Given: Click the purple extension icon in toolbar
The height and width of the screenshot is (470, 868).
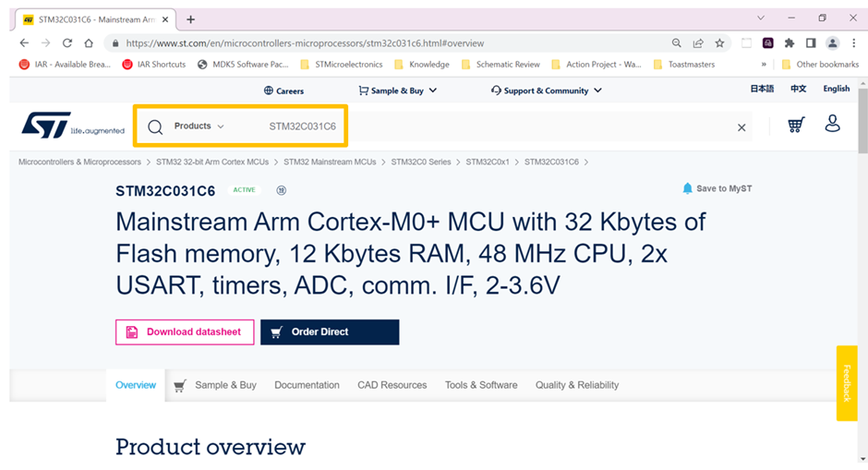Looking at the screenshot, I should coord(767,43).
